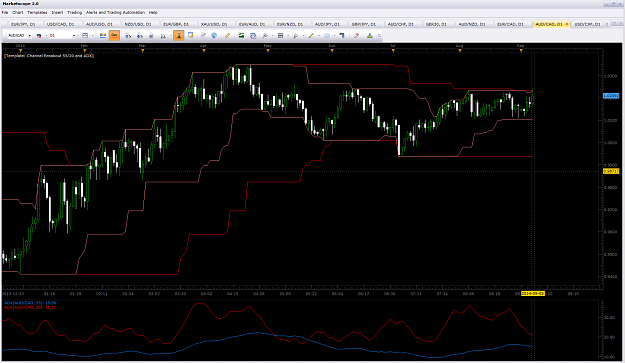Click the yellow 0.98717 cursor price label

611,171
